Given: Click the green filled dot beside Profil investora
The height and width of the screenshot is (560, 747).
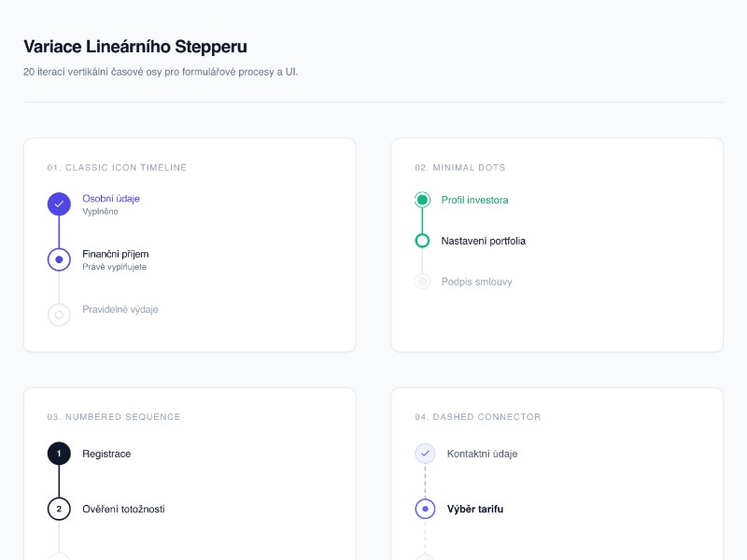Looking at the screenshot, I should (422, 200).
